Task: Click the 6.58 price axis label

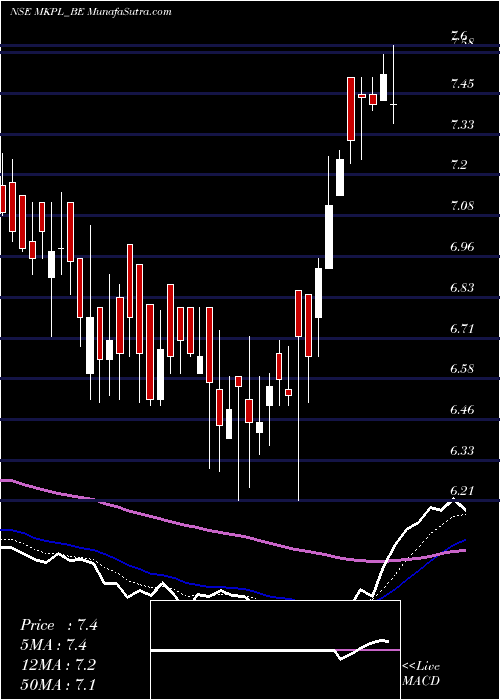Action: [x=462, y=369]
